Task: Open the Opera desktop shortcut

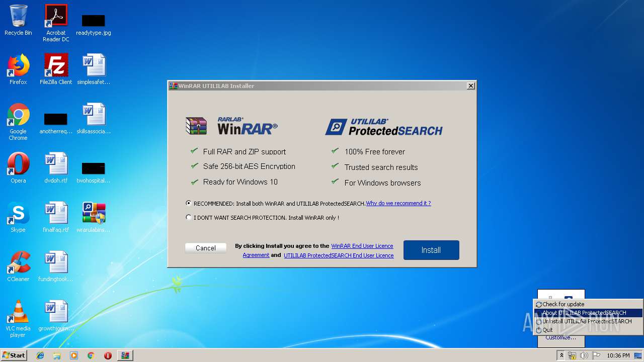Action: pyautogui.click(x=18, y=168)
